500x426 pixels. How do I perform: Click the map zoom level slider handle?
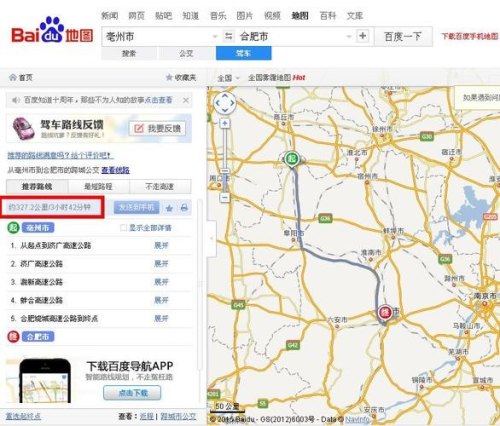pyautogui.click(x=225, y=171)
